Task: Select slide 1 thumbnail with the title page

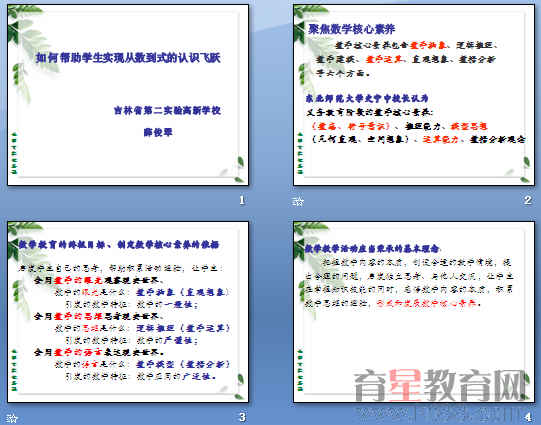Action: click(x=128, y=95)
